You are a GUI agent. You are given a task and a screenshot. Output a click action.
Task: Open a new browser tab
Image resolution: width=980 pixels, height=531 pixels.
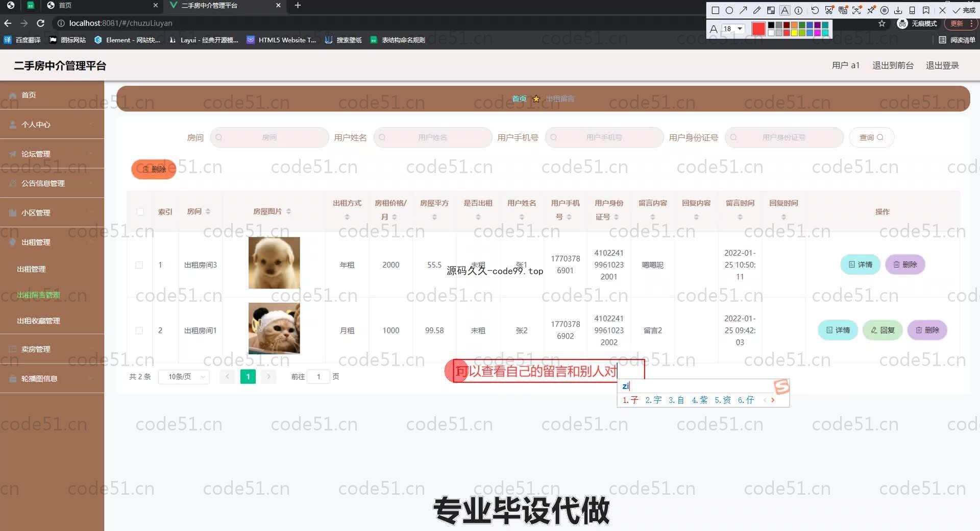pyautogui.click(x=298, y=5)
